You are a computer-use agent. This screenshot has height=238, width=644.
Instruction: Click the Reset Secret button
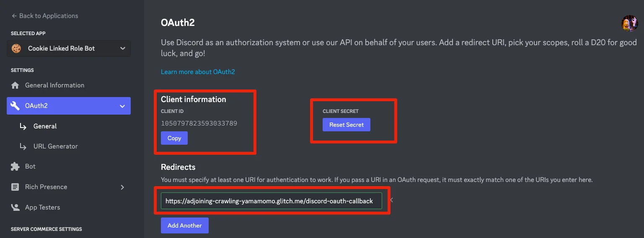[347, 125]
